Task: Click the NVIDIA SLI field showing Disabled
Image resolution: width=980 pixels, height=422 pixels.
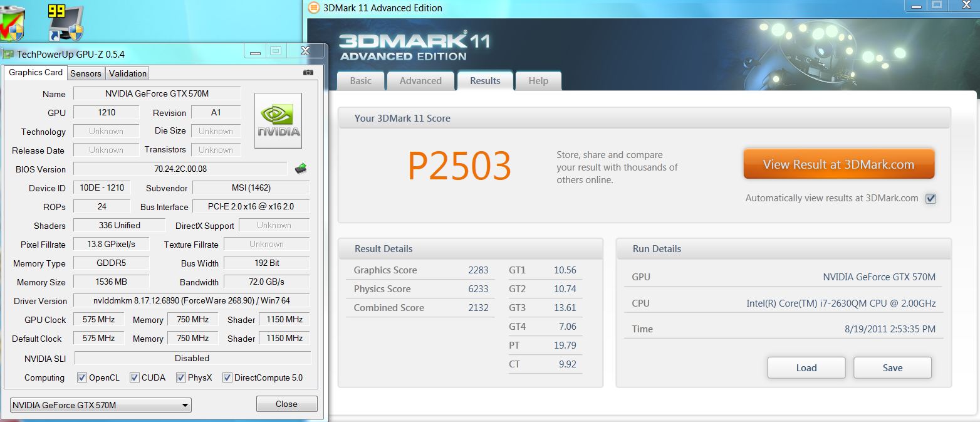Action: (192, 358)
